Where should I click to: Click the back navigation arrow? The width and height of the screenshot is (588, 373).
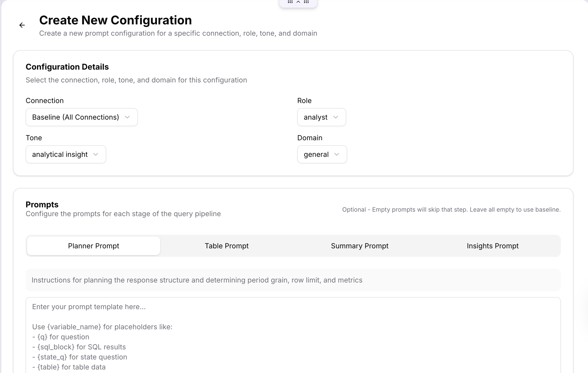coord(22,25)
